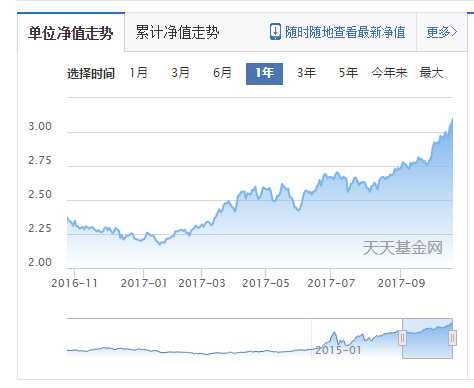Click the mobile download icon

(275, 32)
